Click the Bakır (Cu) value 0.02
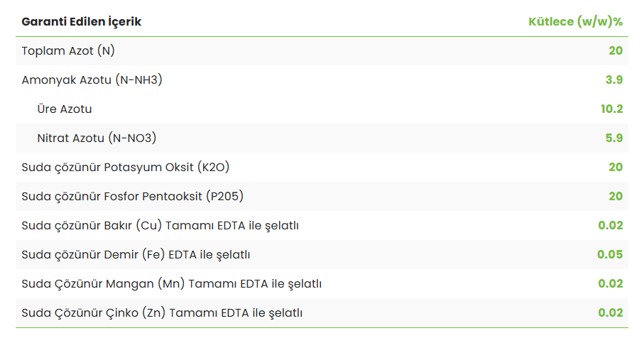This screenshot has height=343, width=644. point(610,225)
